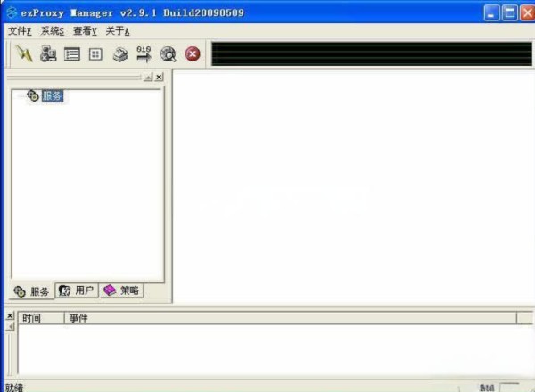The width and height of the screenshot is (535, 392).
Task: Close the left tree panel
Action: [159, 78]
